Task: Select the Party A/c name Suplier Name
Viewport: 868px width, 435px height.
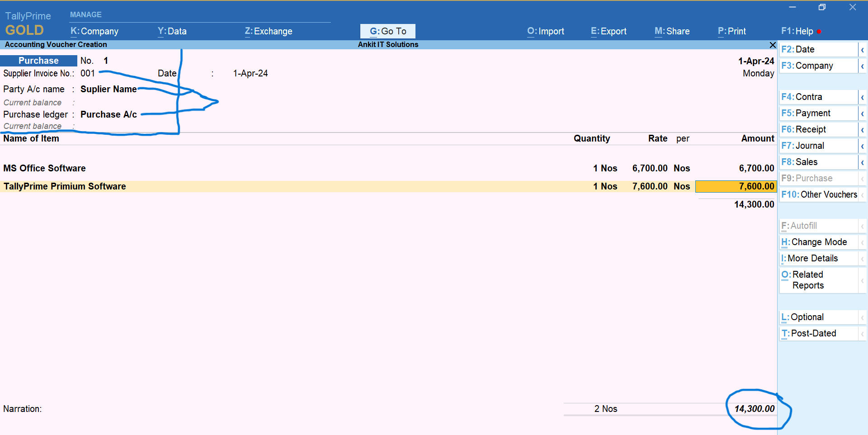Action: (108, 89)
